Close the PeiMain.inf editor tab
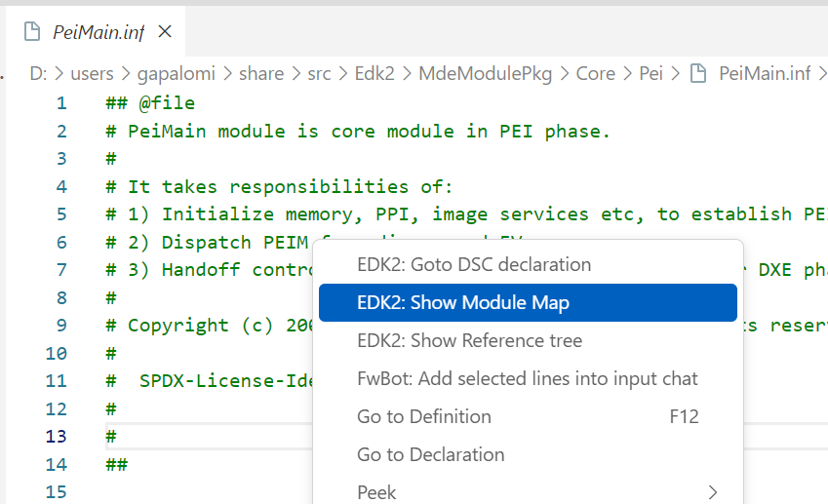 pos(165,31)
